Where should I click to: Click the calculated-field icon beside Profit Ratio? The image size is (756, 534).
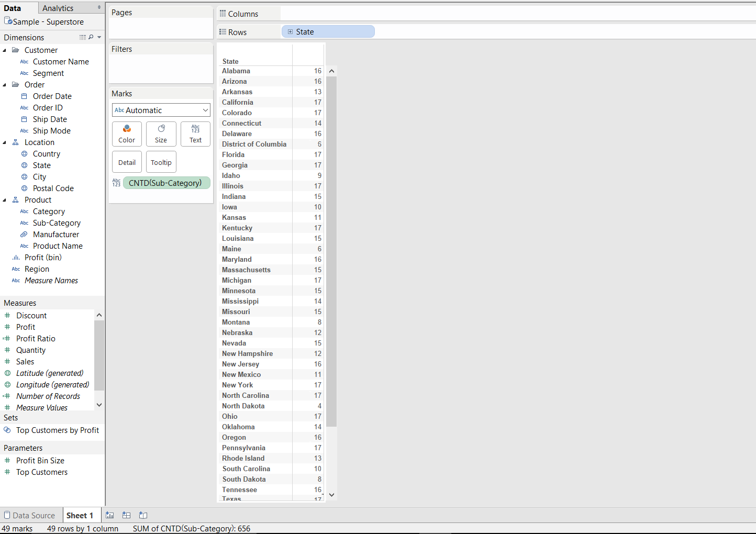tap(7, 339)
